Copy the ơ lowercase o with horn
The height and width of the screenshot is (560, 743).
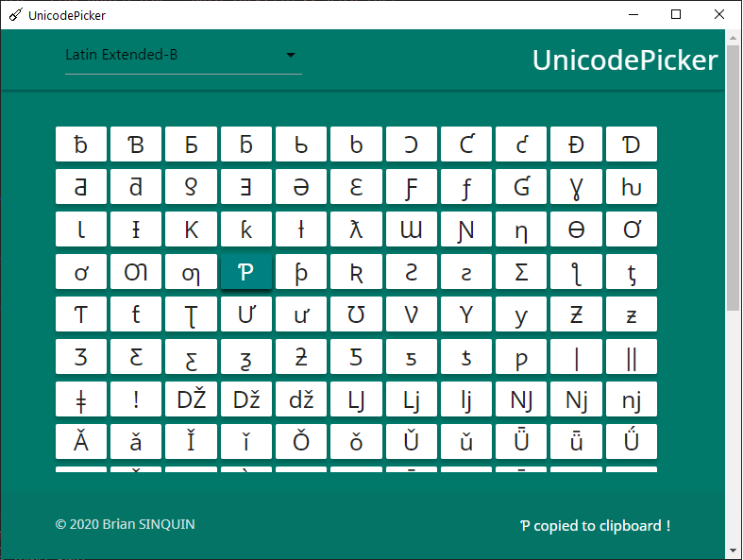click(81, 272)
